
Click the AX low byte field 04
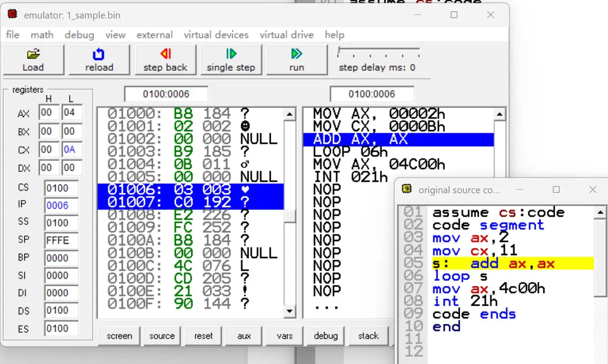[72, 112]
